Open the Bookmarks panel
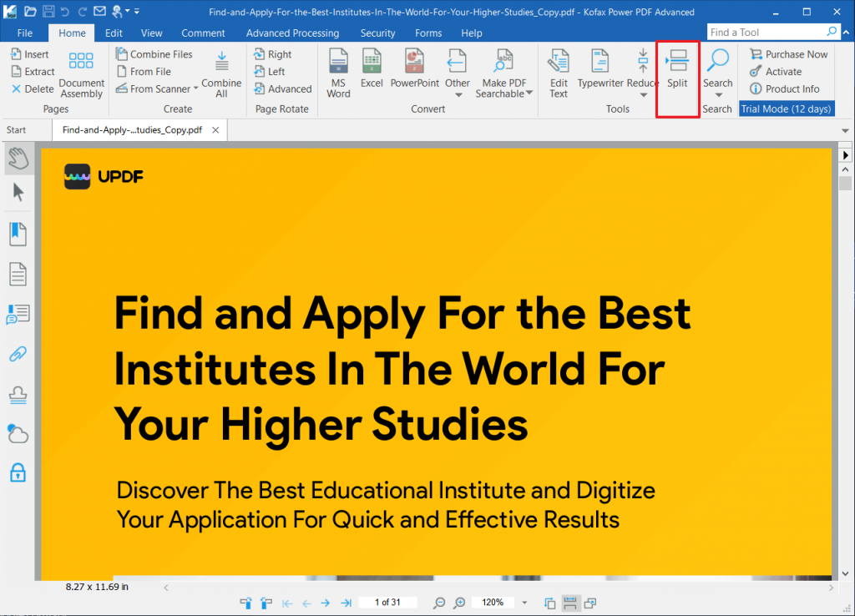 pyautogui.click(x=18, y=234)
